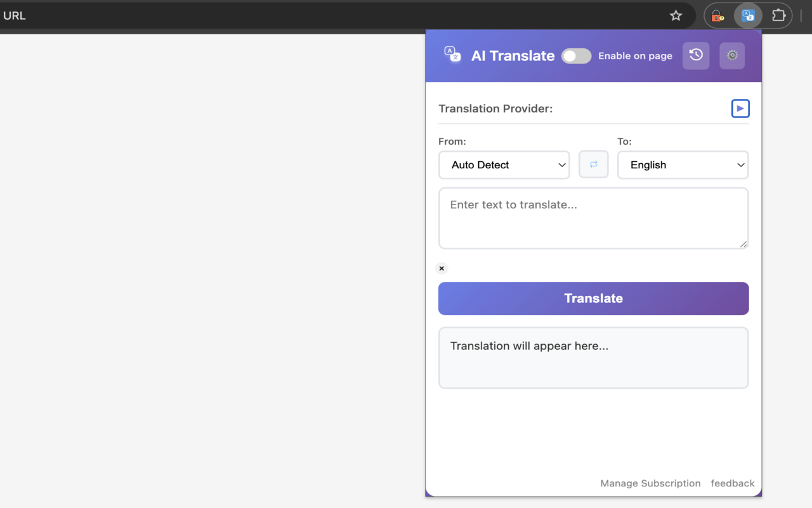This screenshot has height=508, width=812.
Task: Toggle the Enable on page switch
Action: tap(576, 56)
